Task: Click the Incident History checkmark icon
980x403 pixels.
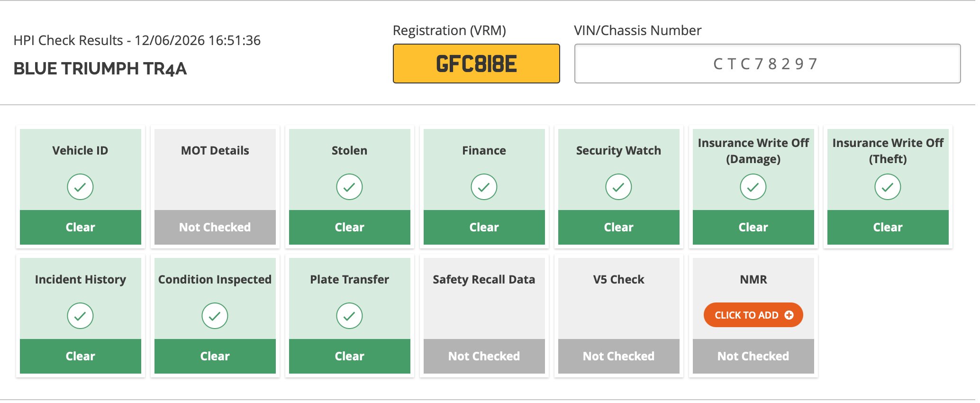Action: 80,316
